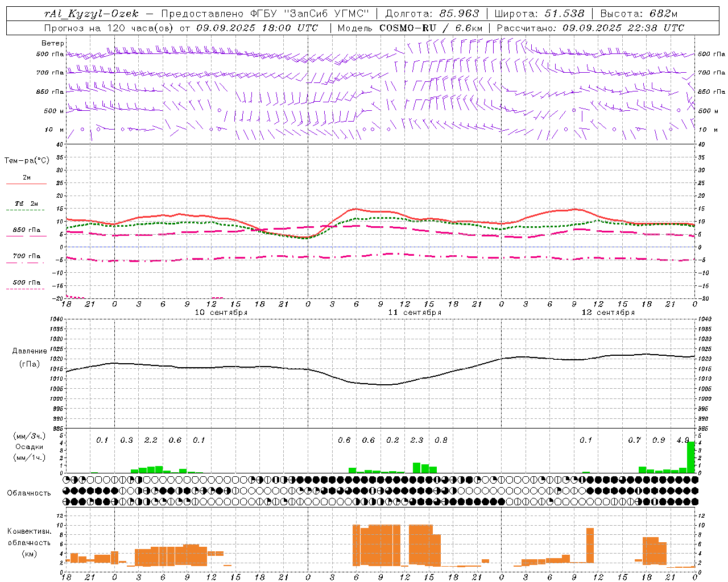Click the 0.3 precipitation value
Screen dimensions: 728x582
click(126, 440)
